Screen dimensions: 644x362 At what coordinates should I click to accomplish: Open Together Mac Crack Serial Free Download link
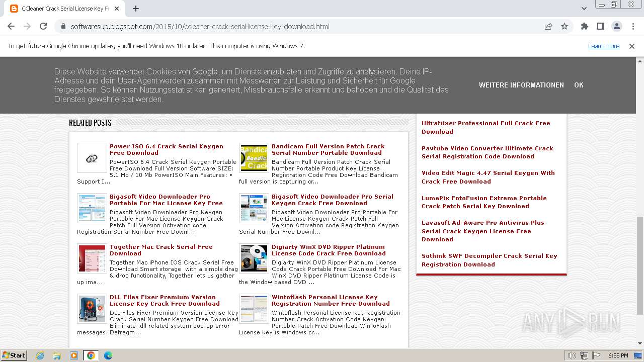pyautogui.click(x=161, y=250)
